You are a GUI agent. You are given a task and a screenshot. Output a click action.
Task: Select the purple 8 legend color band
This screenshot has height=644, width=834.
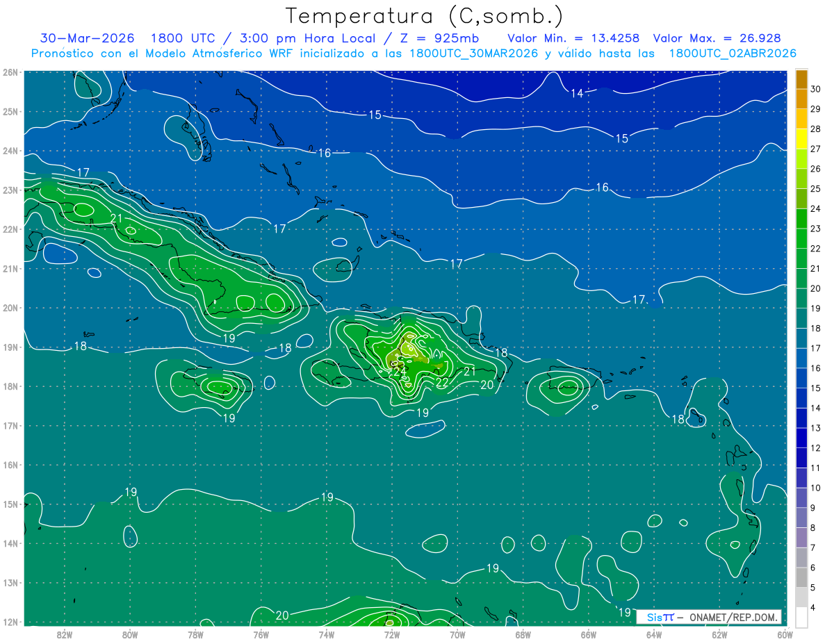(x=801, y=518)
